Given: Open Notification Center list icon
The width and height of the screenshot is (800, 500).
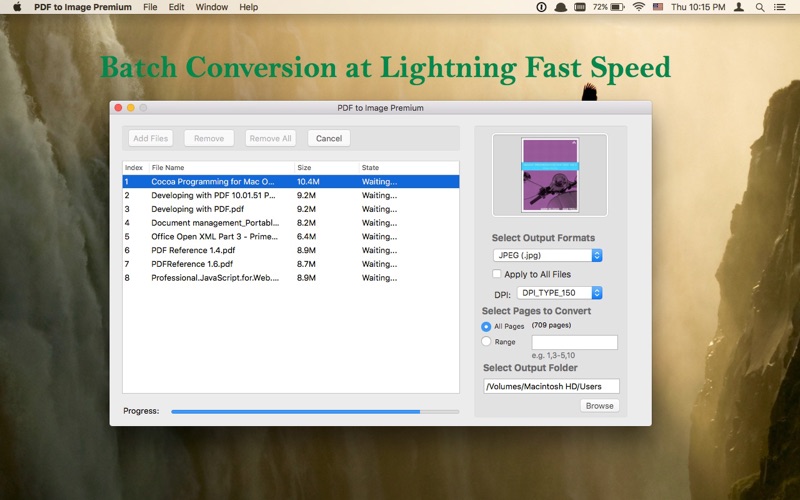Looking at the screenshot, I should tap(780, 7).
